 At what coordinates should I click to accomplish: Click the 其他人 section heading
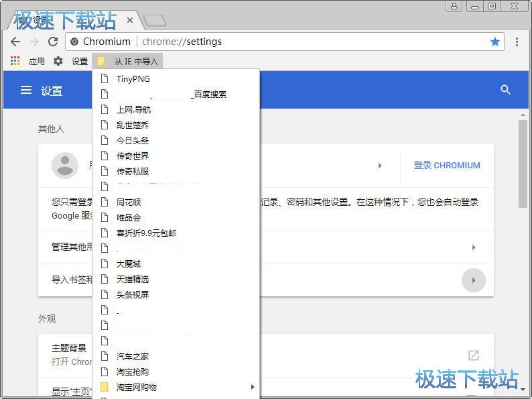(51, 129)
